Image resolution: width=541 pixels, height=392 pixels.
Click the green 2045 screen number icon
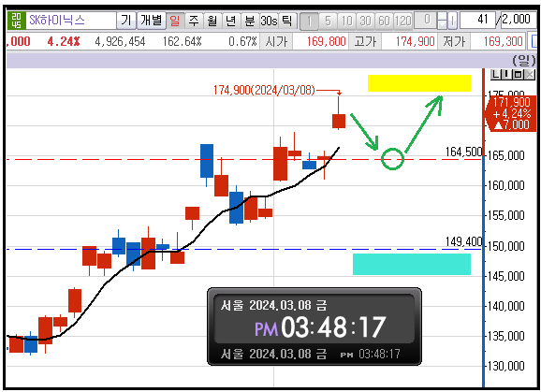pos(16,21)
